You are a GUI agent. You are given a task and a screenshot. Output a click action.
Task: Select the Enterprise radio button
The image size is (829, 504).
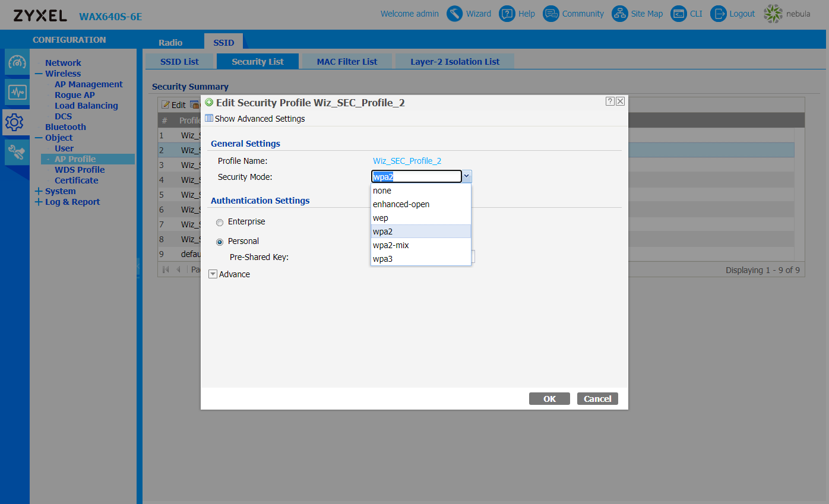click(x=220, y=222)
